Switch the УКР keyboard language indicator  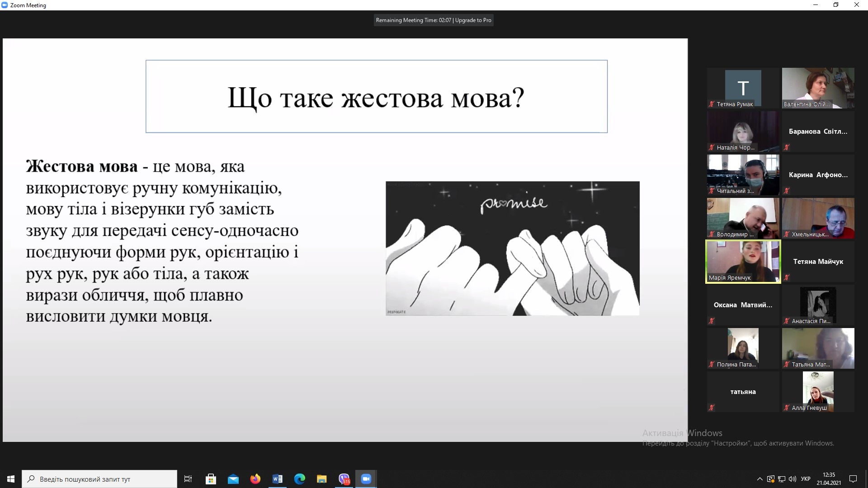806,479
